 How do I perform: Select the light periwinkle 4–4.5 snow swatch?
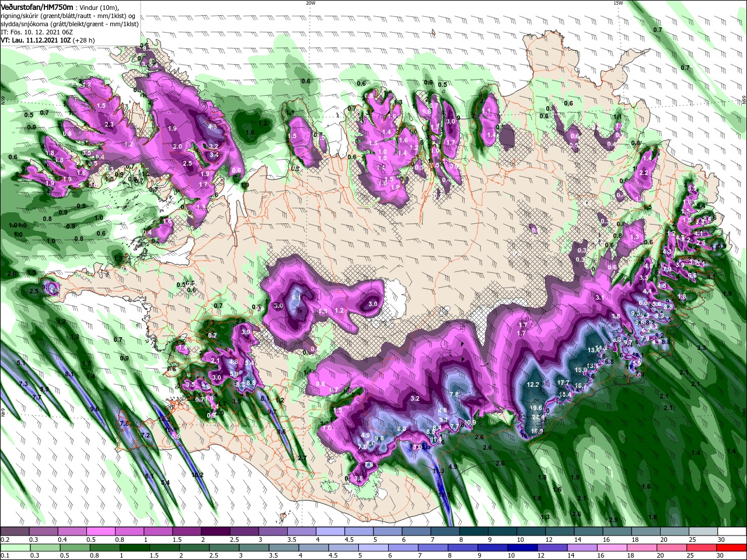[330, 531]
